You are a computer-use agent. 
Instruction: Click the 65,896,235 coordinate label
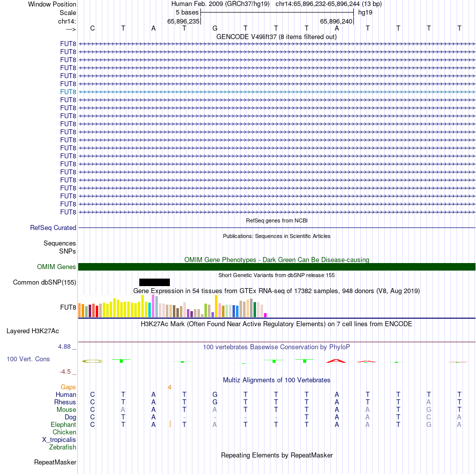[x=183, y=21]
